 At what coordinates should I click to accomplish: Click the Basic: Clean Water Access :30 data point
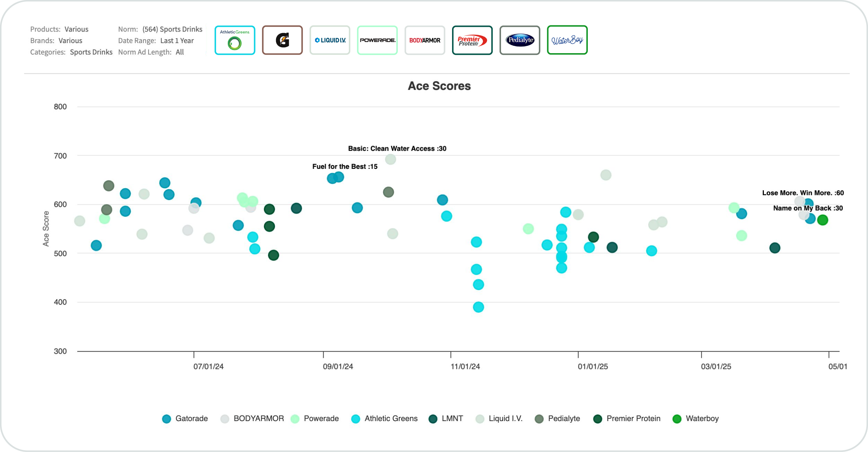pyautogui.click(x=391, y=159)
